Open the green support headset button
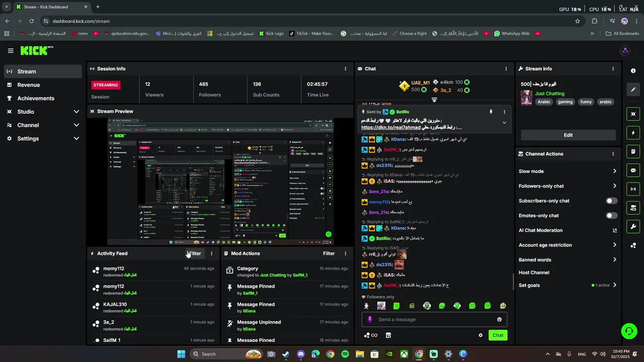The height and width of the screenshot is (362, 644). click(x=629, y=331)
